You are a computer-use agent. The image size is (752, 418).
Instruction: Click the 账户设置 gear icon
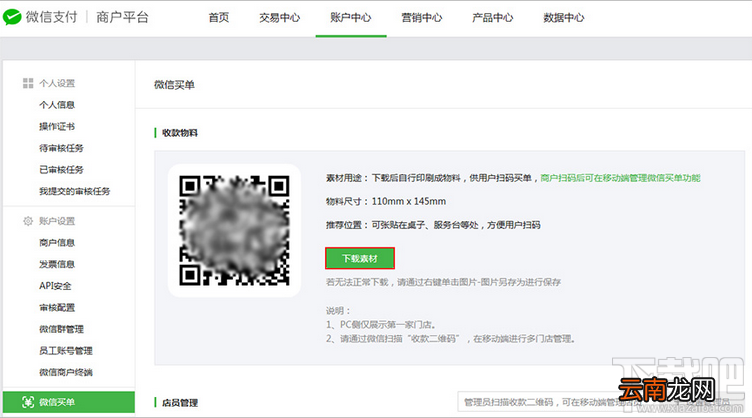[x=28, y=221]
